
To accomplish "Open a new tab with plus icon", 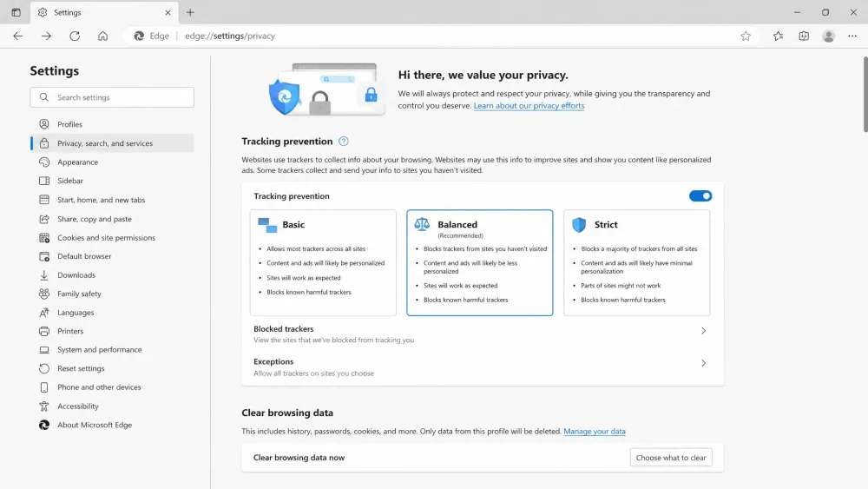I will (190, 12).
